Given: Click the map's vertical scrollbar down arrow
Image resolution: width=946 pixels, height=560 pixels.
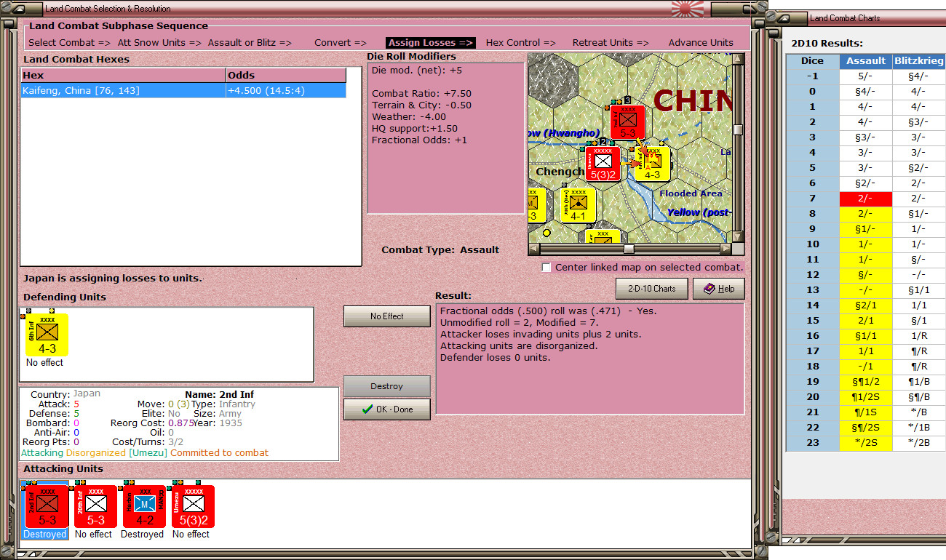Looking at the screenshot, I should [x=738, y=236].
